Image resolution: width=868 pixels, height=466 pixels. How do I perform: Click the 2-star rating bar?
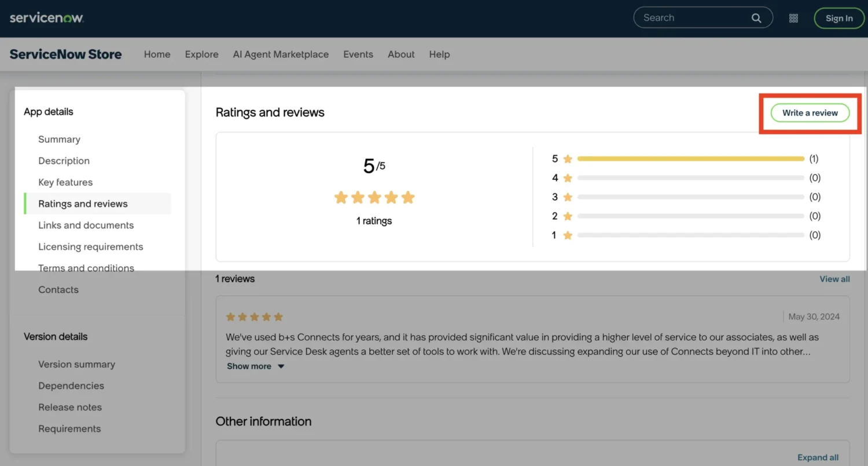tap(690, 216)
